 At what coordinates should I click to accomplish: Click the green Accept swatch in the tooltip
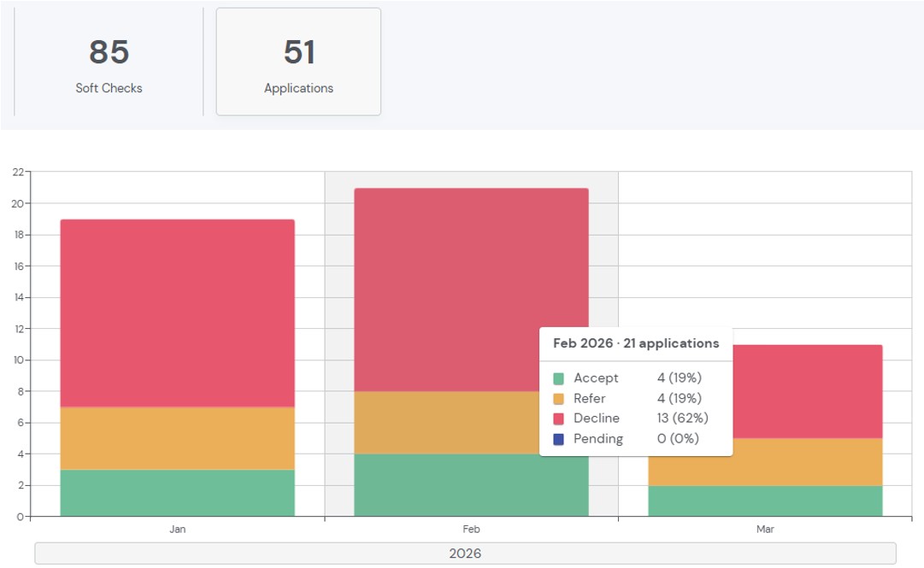[x=559, y=378]
